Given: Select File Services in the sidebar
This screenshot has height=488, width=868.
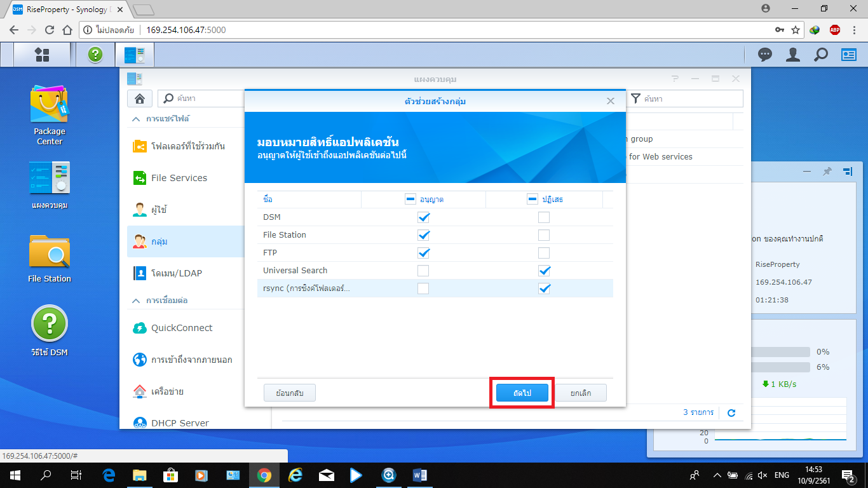Looking at the screenshot, I should point(179,178).
